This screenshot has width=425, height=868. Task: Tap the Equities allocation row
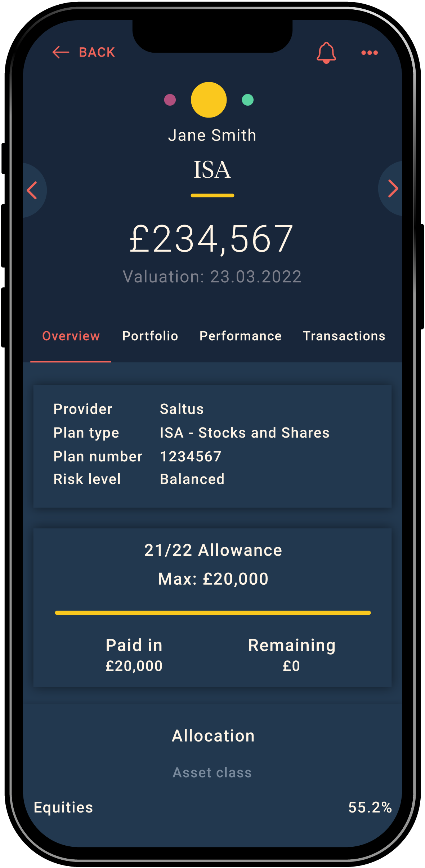(212, 807)
